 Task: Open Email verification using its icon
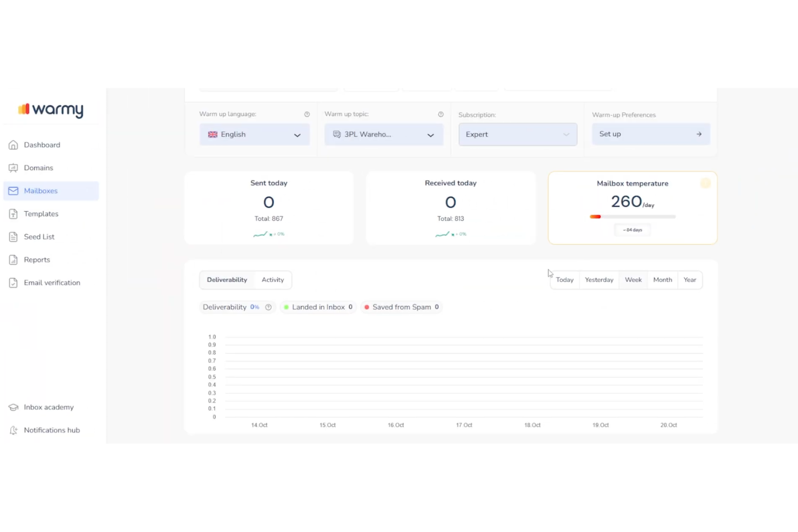point(13,282)
